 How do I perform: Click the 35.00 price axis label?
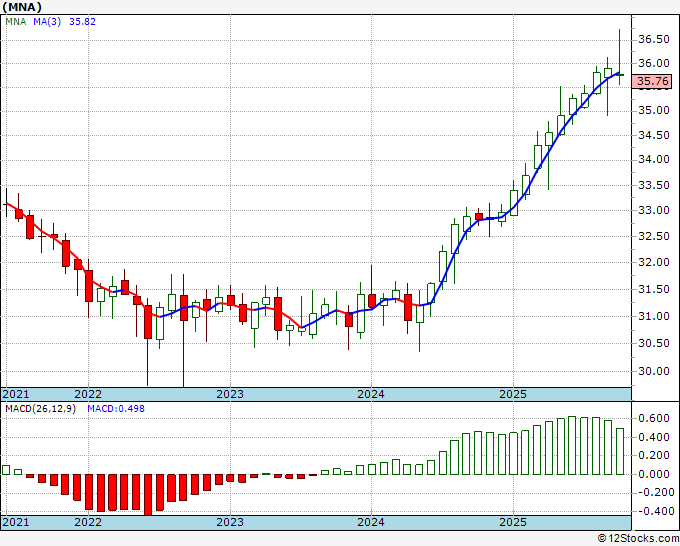pyautogui.click(x=654, y=111)
